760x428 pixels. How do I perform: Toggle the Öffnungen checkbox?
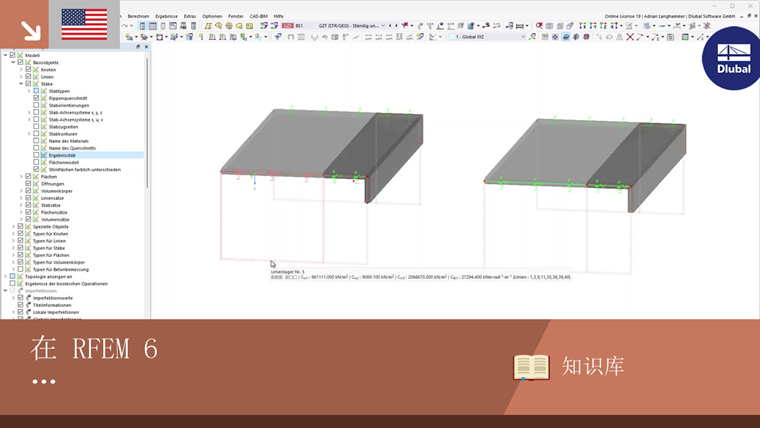(x=28, y=184)
